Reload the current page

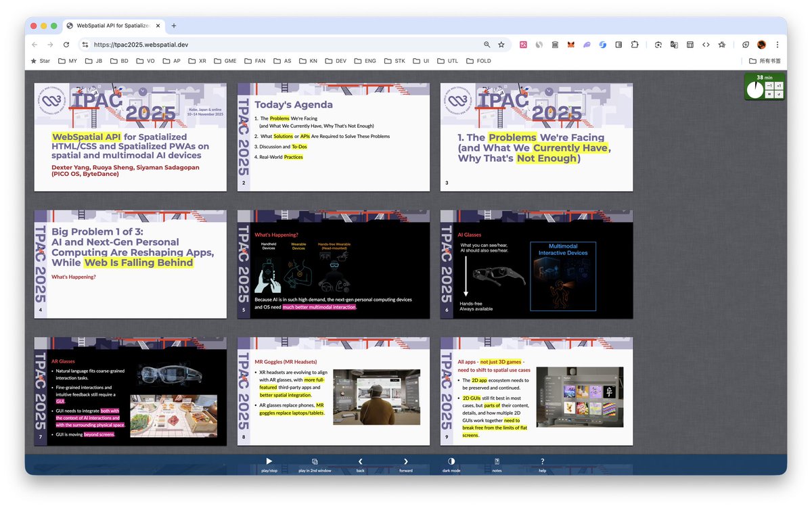(x=66, y=45)
